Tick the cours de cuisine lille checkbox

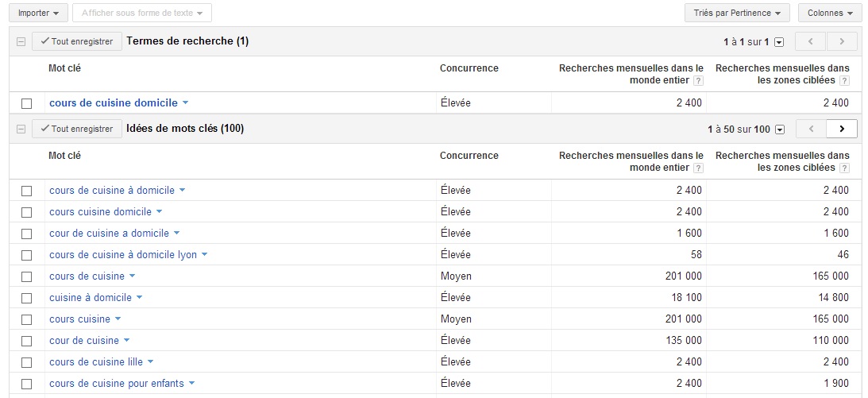pos(26,362)
